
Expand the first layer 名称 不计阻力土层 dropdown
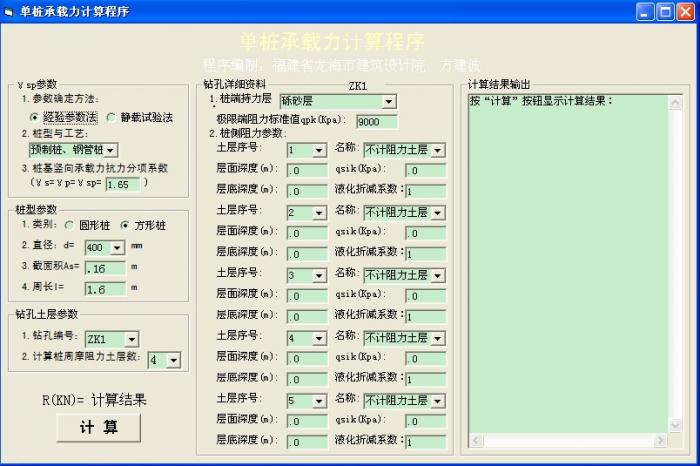tap(438, 150)
